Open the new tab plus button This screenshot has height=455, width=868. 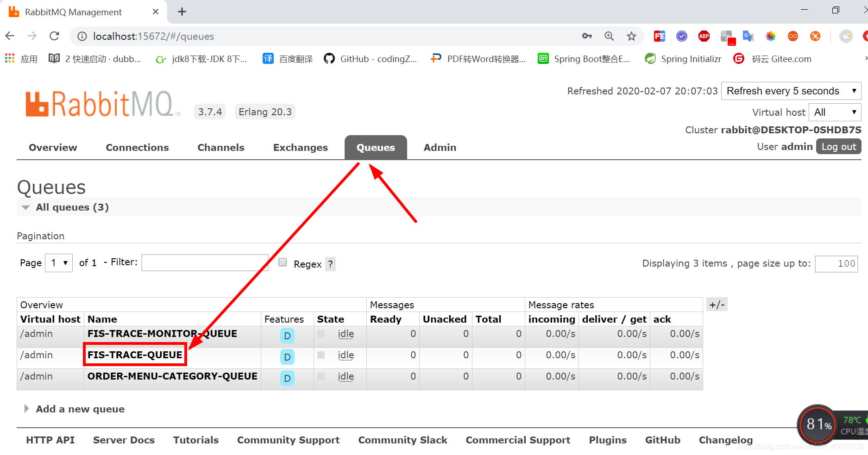coord(182,12)
